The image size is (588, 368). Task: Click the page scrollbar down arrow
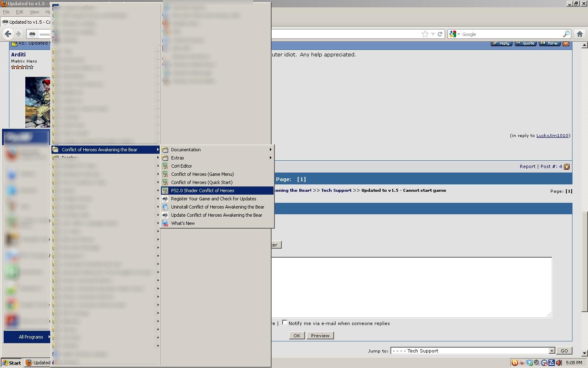584,353
